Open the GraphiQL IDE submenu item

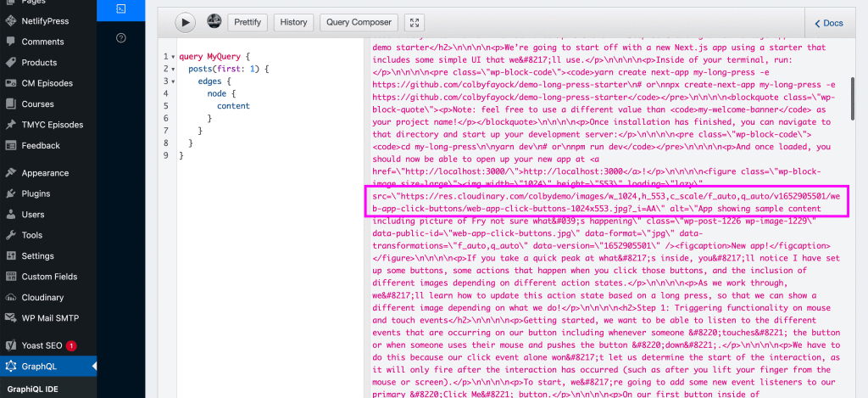coord(33,390)
